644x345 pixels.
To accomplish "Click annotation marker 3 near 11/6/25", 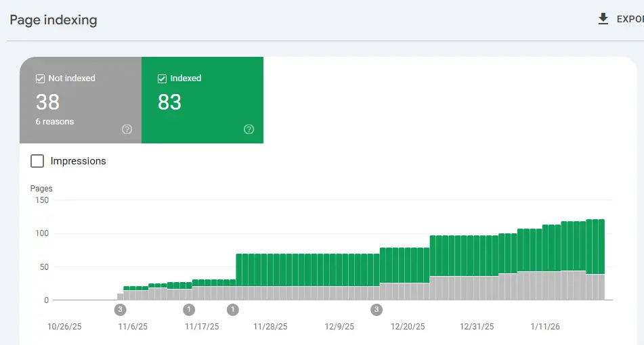I will tap(120, 310).
